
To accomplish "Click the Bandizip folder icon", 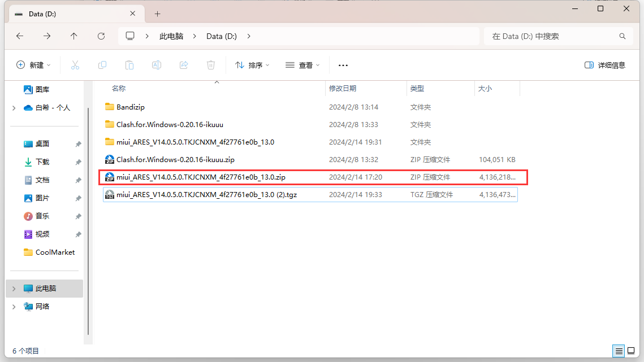I will 109,107.
